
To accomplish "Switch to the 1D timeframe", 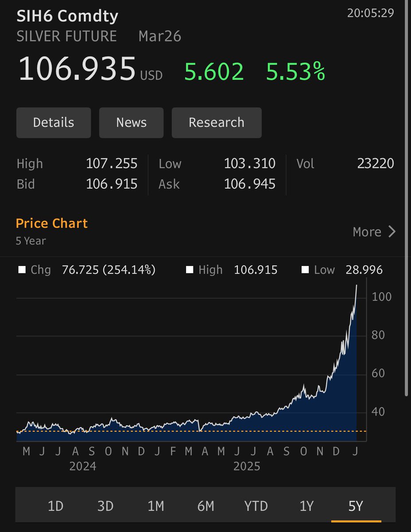I will pyautogui.click(x=55, y=505).
